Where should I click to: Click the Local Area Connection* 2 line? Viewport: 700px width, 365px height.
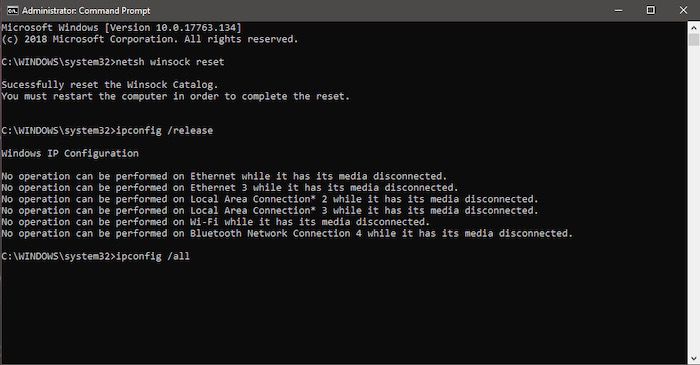click(270, 199)
